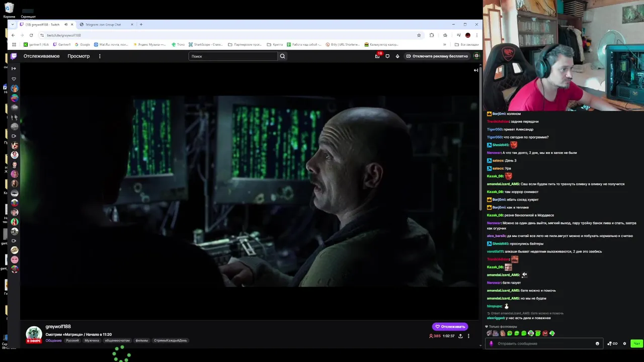Click Отключите рекламу бесплатно button

(x=437, y=56)
